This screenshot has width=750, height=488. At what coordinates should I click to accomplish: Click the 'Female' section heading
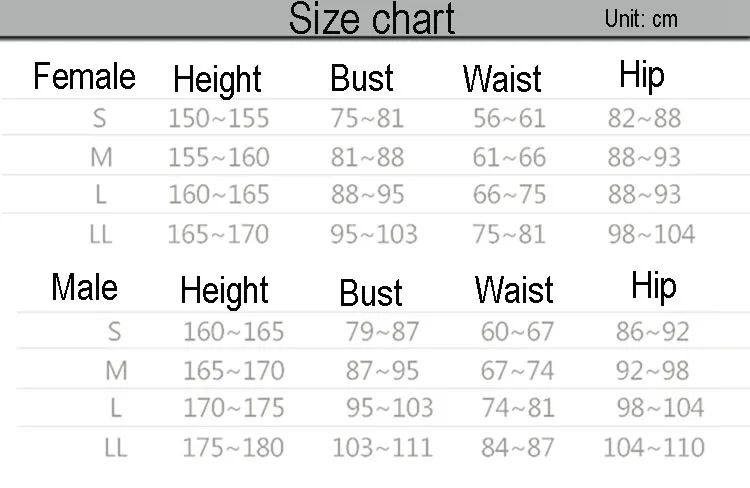tap(85, 76)
